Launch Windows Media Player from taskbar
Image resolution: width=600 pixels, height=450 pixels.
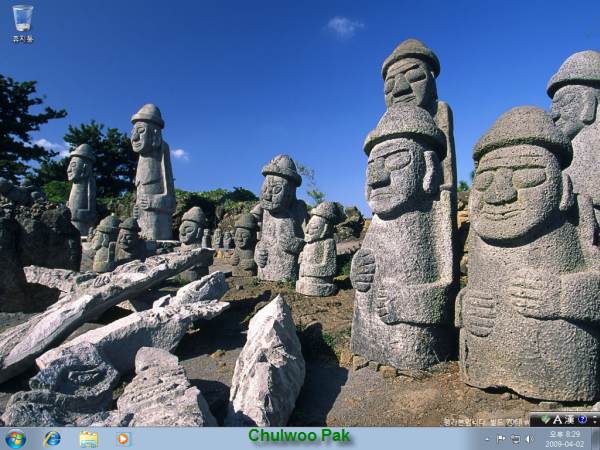124,439
